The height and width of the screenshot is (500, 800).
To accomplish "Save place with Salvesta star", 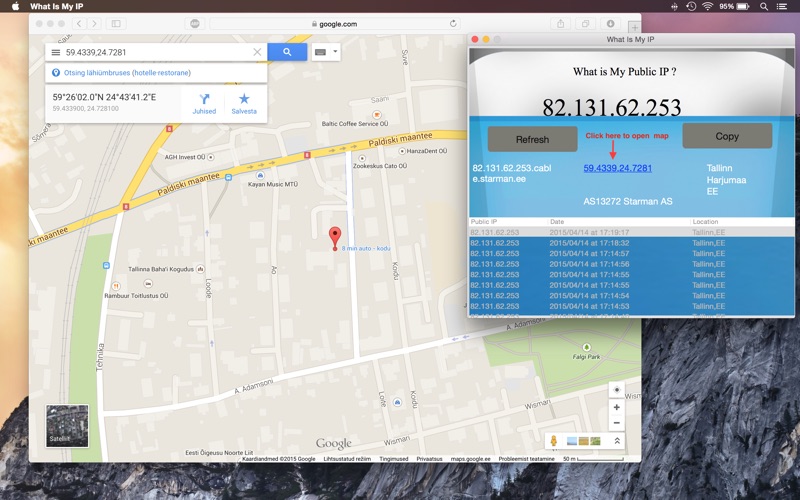I will (x=244, y=104).
